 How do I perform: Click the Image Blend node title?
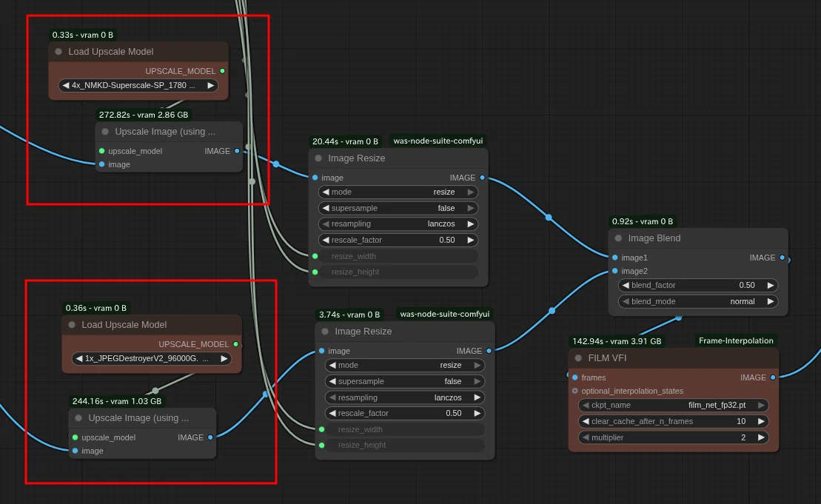(654, 238)
